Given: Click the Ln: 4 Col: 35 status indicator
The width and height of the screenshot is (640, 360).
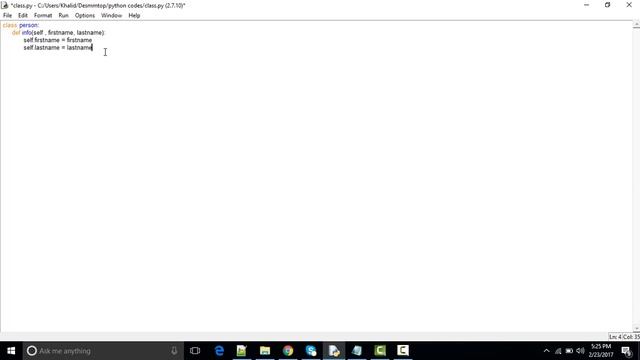Looking at the screenshot, I should pyautogui.click(x=624, y=337).
